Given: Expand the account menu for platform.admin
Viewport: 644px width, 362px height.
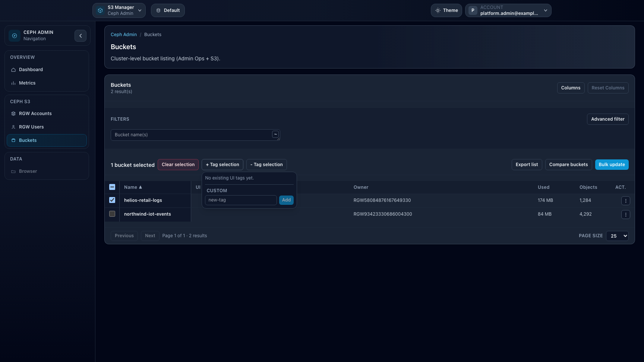Looking at the screenshot, I should point(545,10).
